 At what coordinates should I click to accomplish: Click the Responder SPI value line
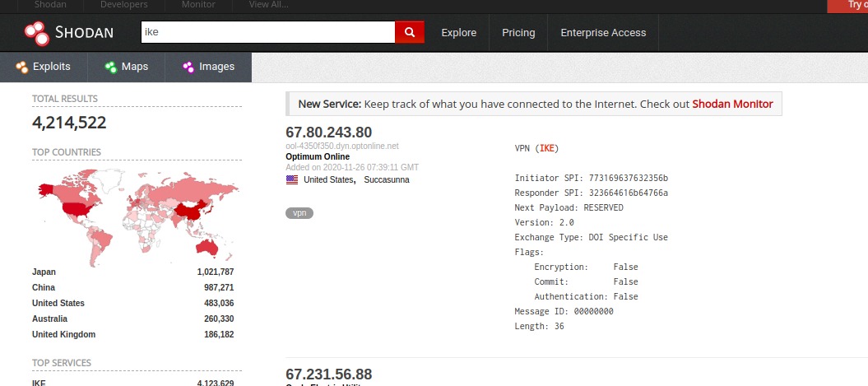tap(592, 193)
